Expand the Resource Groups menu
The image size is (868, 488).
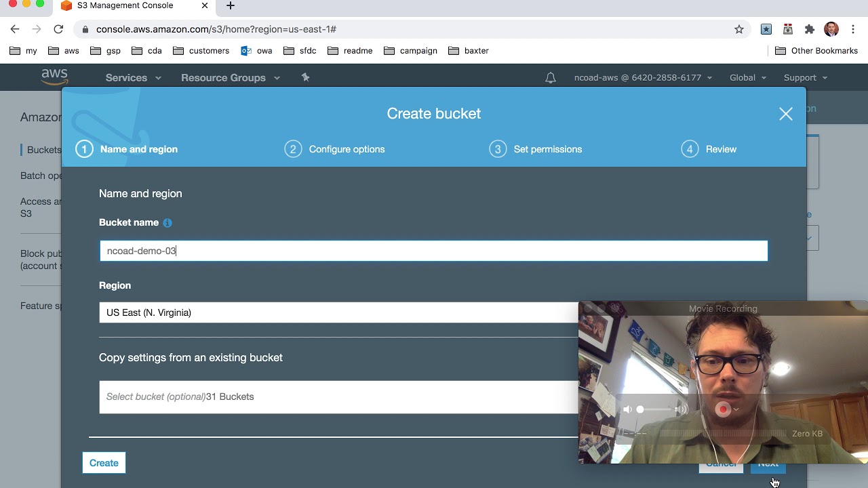(231, 78)
